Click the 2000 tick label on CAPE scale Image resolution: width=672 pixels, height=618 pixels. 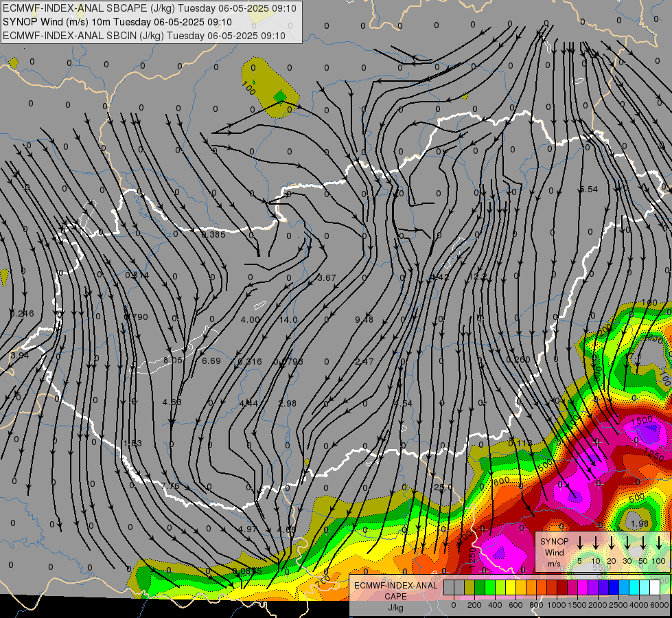coord(598,605)
